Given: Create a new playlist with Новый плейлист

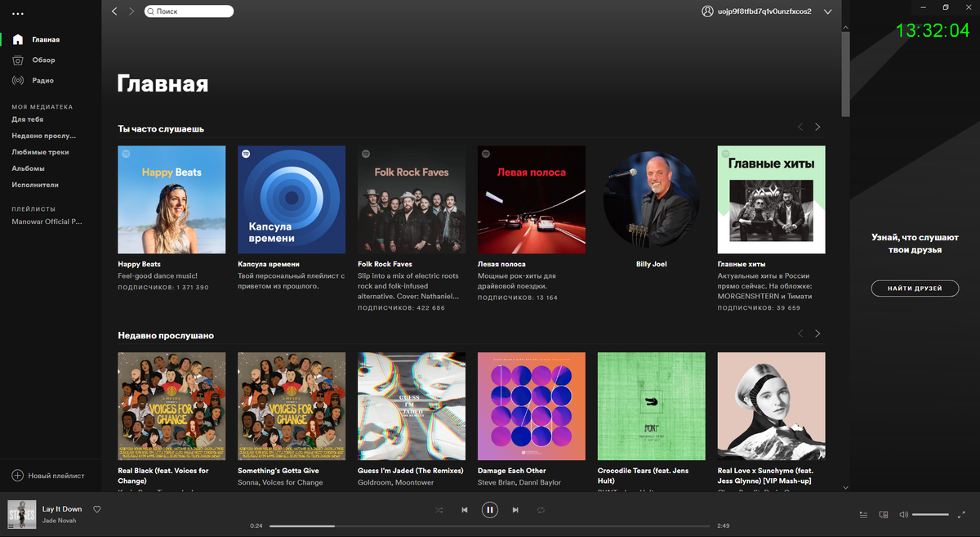Looking at the screenshot, I should (48, 476).
